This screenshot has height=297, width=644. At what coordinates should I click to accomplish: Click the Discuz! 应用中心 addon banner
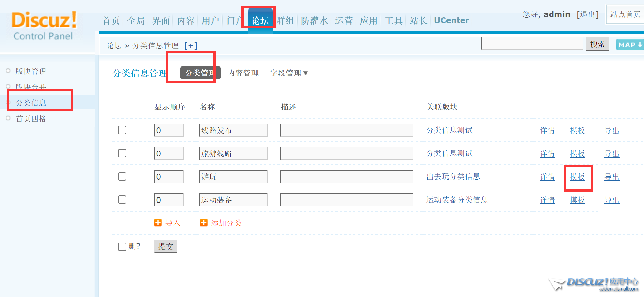(594, 284)
